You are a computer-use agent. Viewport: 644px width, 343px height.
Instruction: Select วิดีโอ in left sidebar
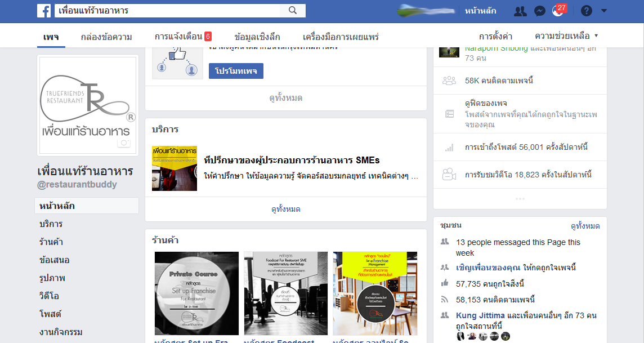click(50, 296)
